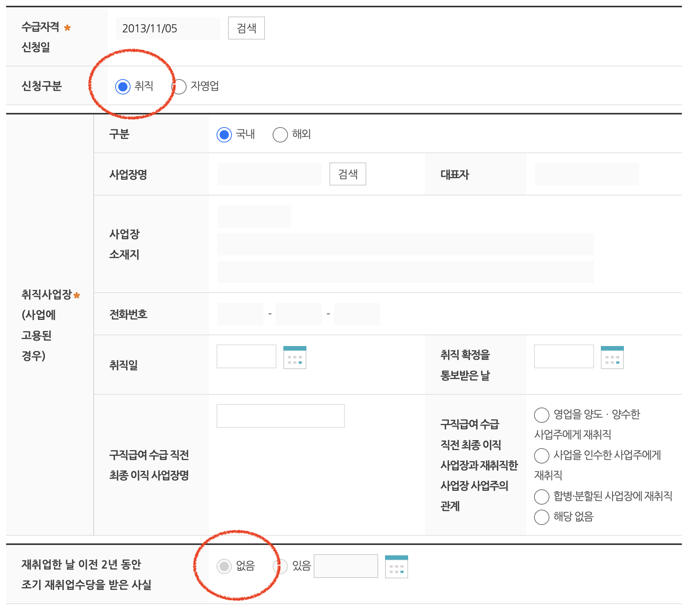Select 합병·분할된 사업장에 재취직 option
Viewport: 698px width, 616px height.
point(542,497)
